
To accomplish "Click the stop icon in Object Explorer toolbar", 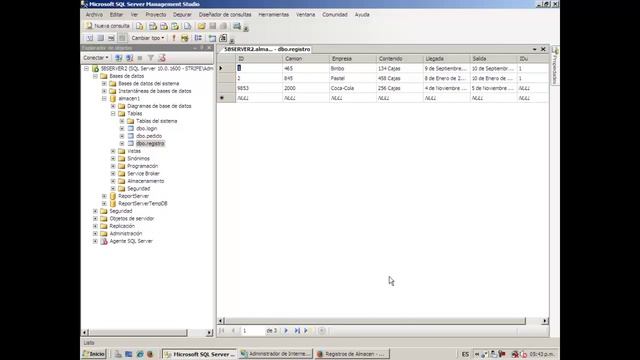I will click(140, 58).
